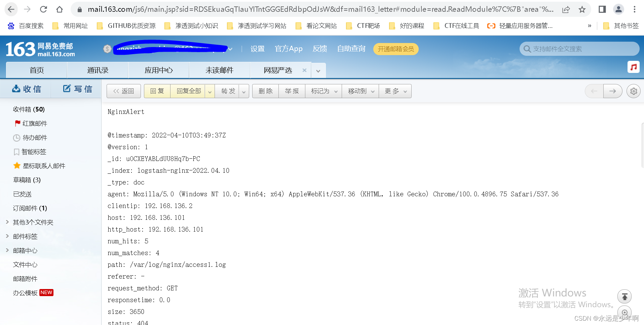The height and width of the screenshot is (325, 644).
Task: Click the 开通邮箱会员 button
Action: click(395, 49)
